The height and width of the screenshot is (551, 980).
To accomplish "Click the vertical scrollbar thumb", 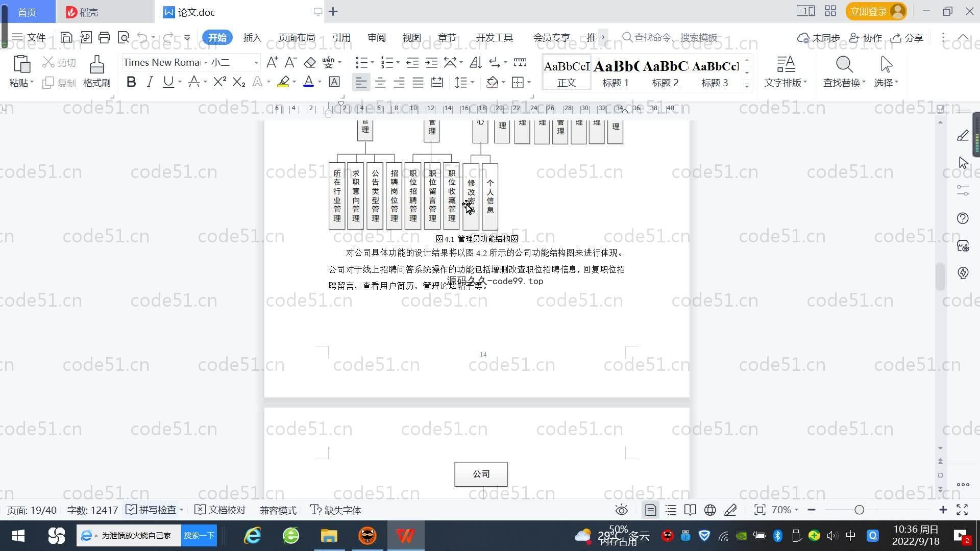I will click(x=940, y=276).
